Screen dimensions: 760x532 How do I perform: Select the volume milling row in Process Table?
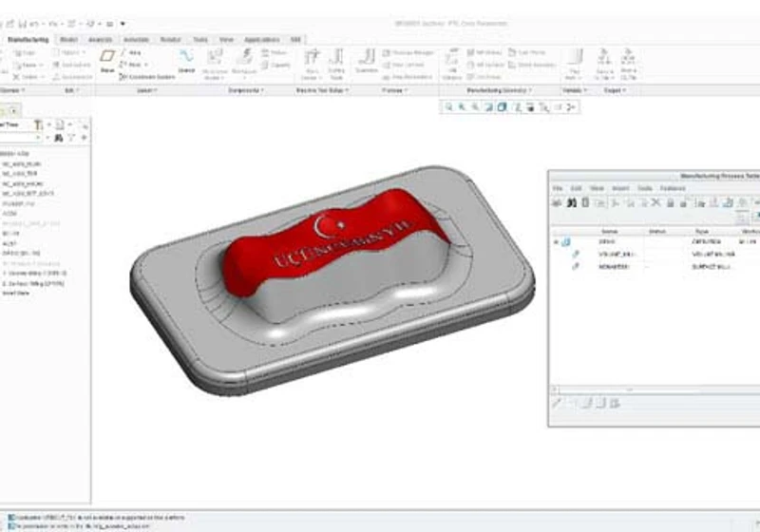pyautogui.click(x=656, y=254)
